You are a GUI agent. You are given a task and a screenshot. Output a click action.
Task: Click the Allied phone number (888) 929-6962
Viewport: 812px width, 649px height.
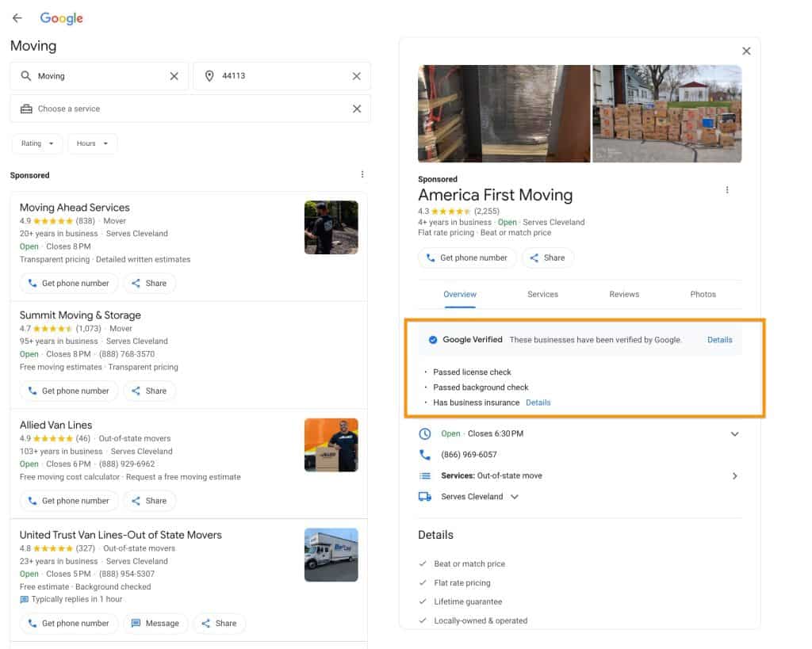[127, 464]
